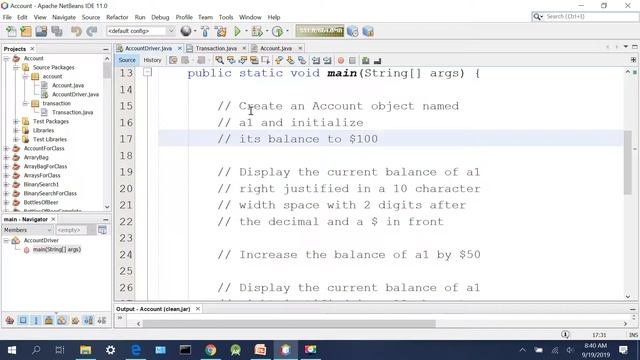
Task: Open the Refactor menu
Action: (x=117, y=17)
